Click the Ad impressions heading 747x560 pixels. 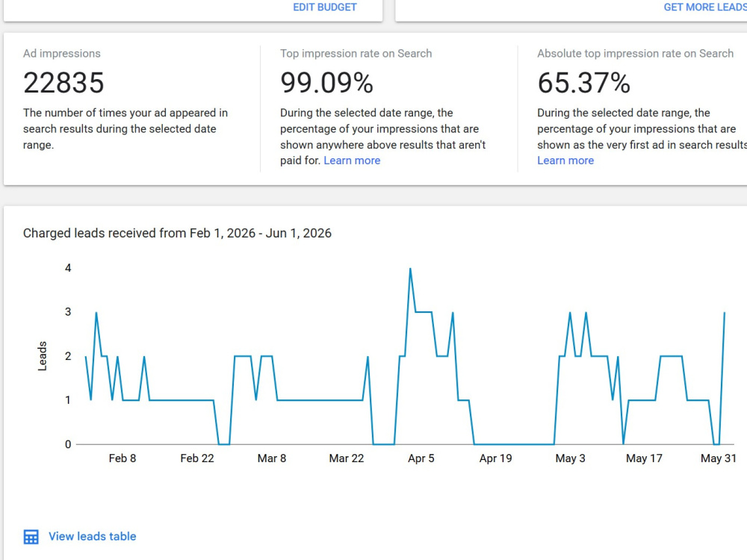coord(62,53)
